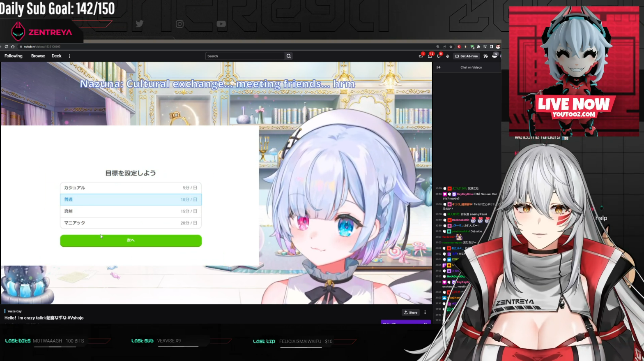Open the green shield browser extension
Image resolution: width=644 pixels, height=361 pixels.
click(x=472, y=46)
